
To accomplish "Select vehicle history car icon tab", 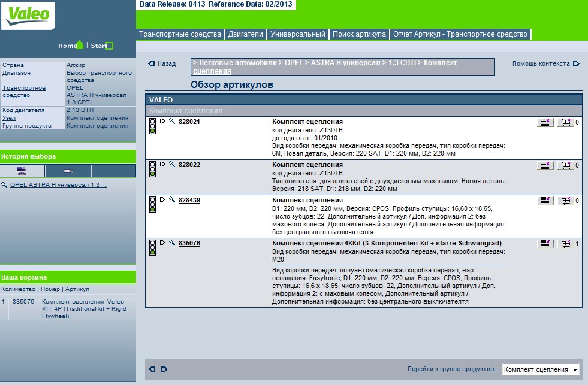I will 22,171.
